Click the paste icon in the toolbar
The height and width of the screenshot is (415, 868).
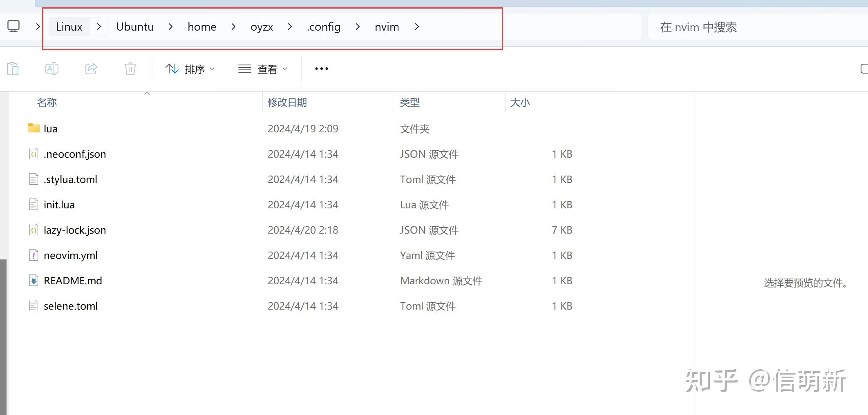[x=13, y=69]
